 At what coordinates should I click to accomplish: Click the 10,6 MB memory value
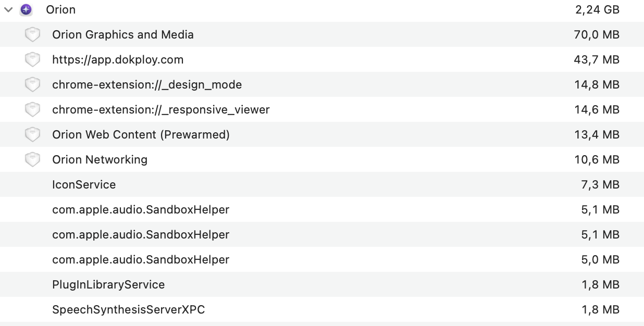pos(597,160)
